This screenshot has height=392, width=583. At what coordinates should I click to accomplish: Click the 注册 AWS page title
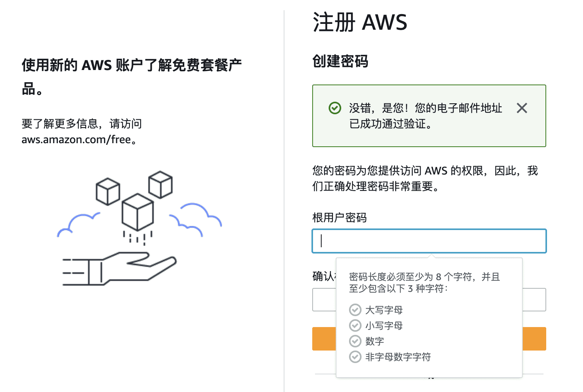click(x=360, y=22)
